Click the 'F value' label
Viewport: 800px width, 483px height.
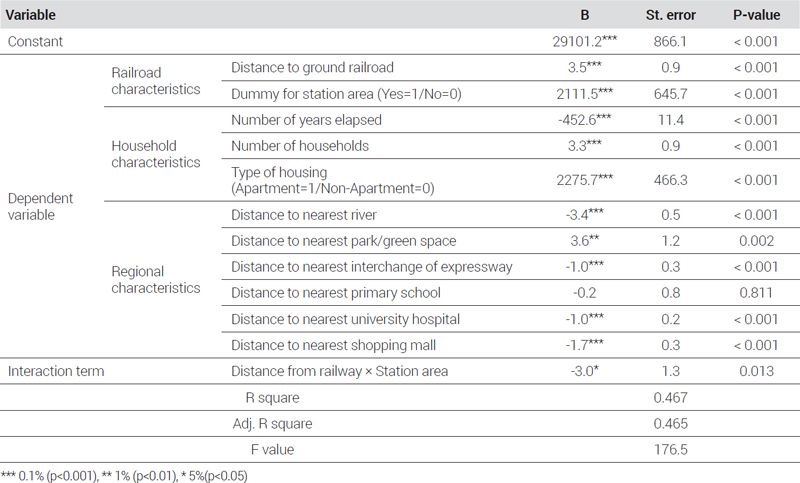(272, 450)
